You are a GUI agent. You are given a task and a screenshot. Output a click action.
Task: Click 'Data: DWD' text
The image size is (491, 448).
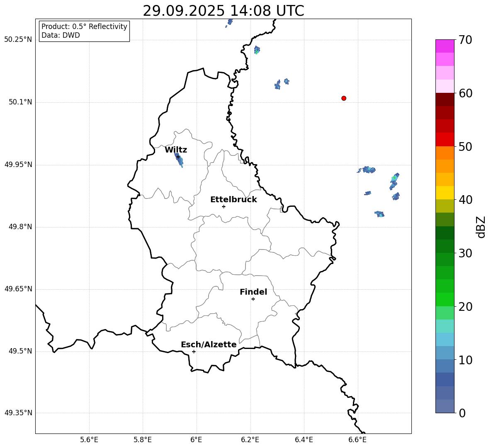click(61, 35)
